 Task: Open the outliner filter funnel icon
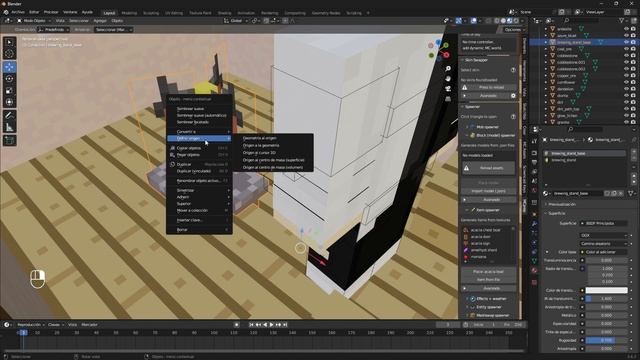pyautogui.click(x=622, y=20)
